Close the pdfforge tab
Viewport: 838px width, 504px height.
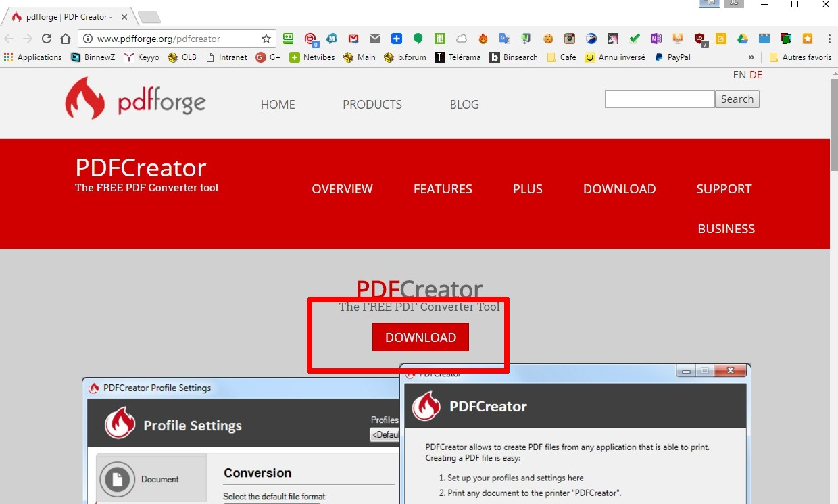click(124, 17)
